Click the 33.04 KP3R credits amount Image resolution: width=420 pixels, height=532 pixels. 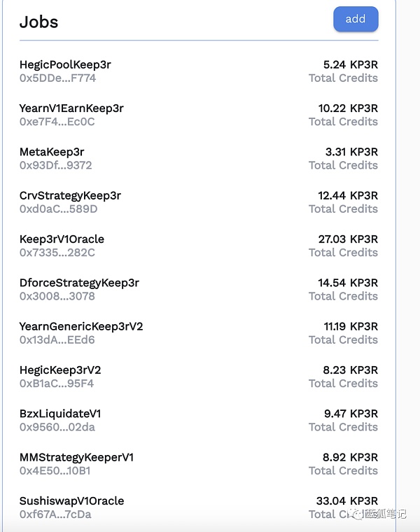point(346,500)
